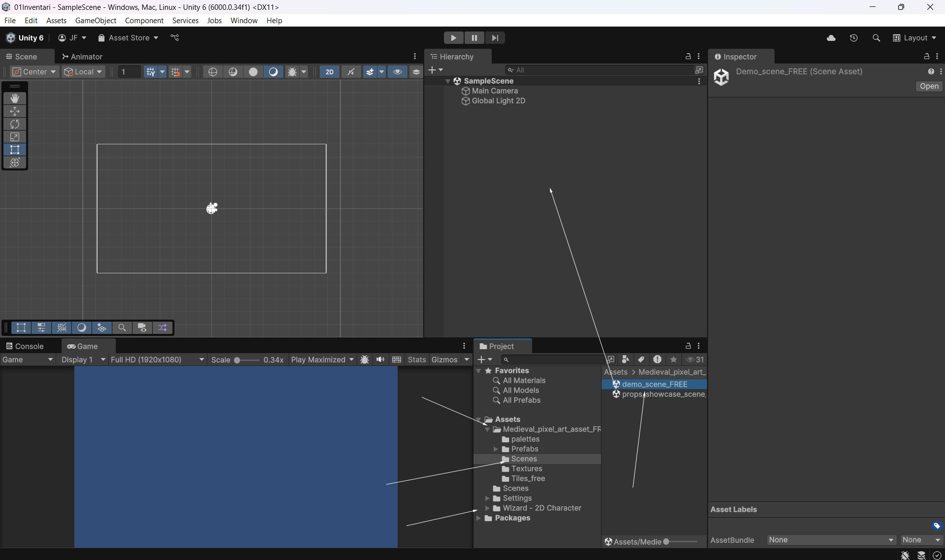Select the Scale tool
Screen dimensions: 945x560
click(15, 137)
